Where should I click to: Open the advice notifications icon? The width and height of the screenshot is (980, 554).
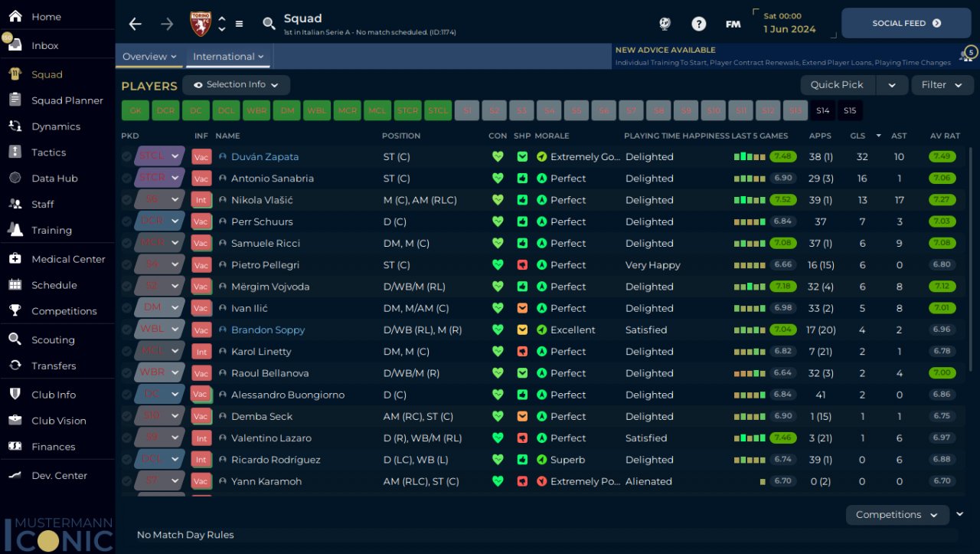(967, 55)
